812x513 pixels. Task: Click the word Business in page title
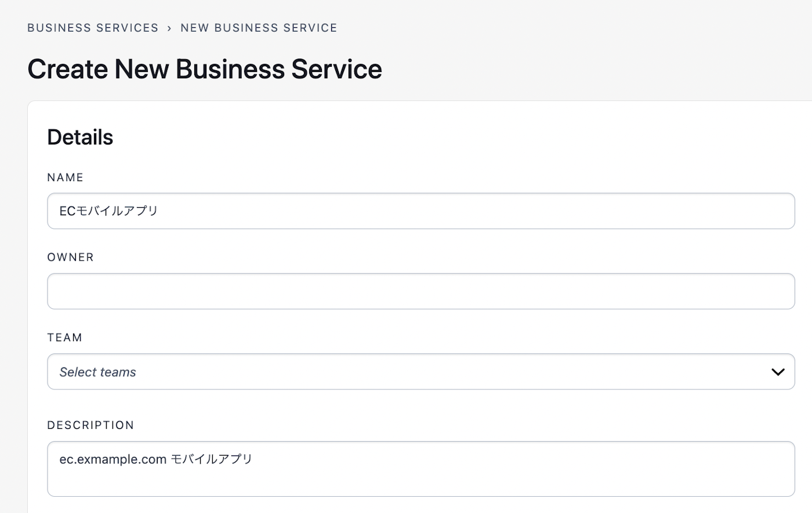pyautogui.click(x=230, y=69)
